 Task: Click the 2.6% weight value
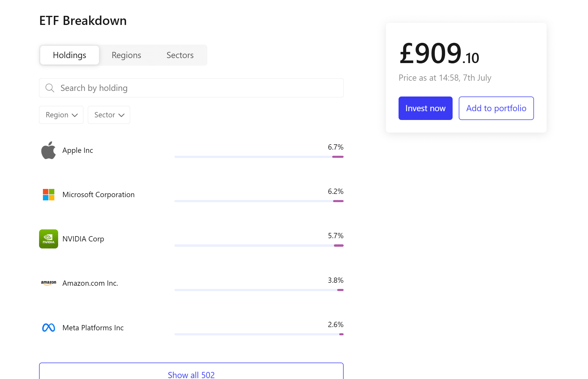335,324
